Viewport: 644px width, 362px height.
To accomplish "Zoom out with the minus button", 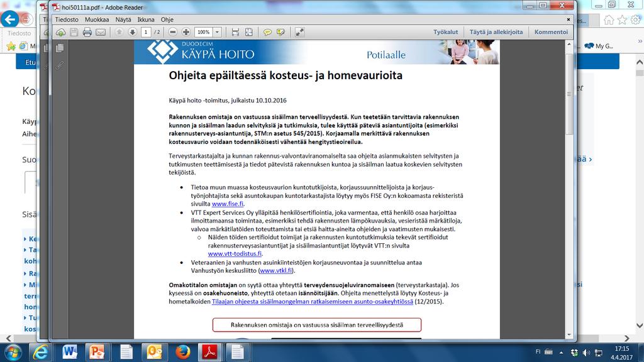I will [173, 32].
